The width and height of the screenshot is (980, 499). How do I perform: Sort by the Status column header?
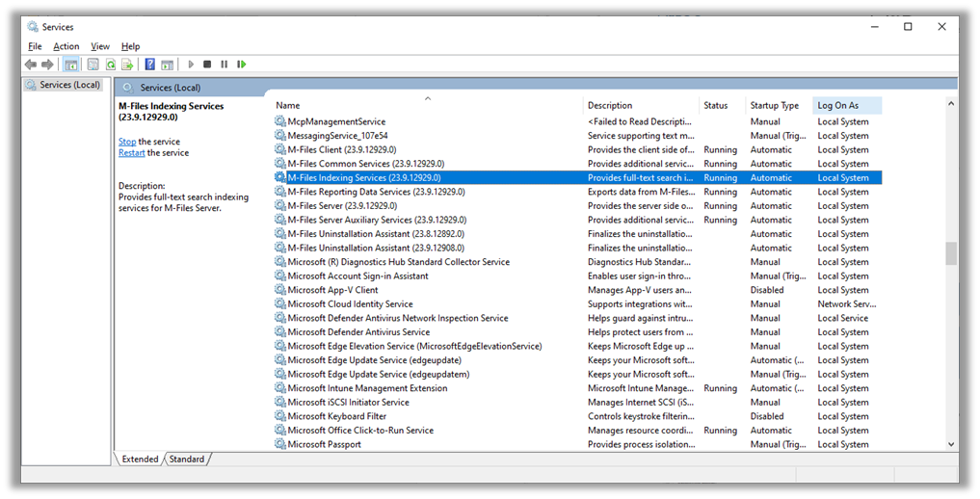point(723,106)
